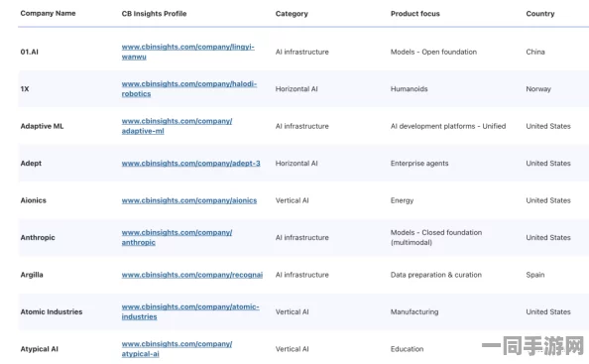Open the Atomic Industries profile link
Screen dimensions: 589x364
[190, 311]
